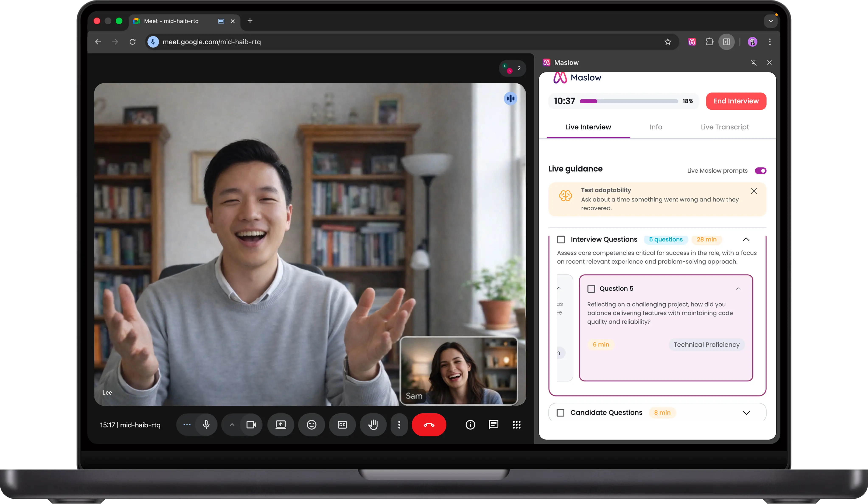Turn off the camera in Meet
The width and height of the screenshot is (868, 504).
coord(251,424)
